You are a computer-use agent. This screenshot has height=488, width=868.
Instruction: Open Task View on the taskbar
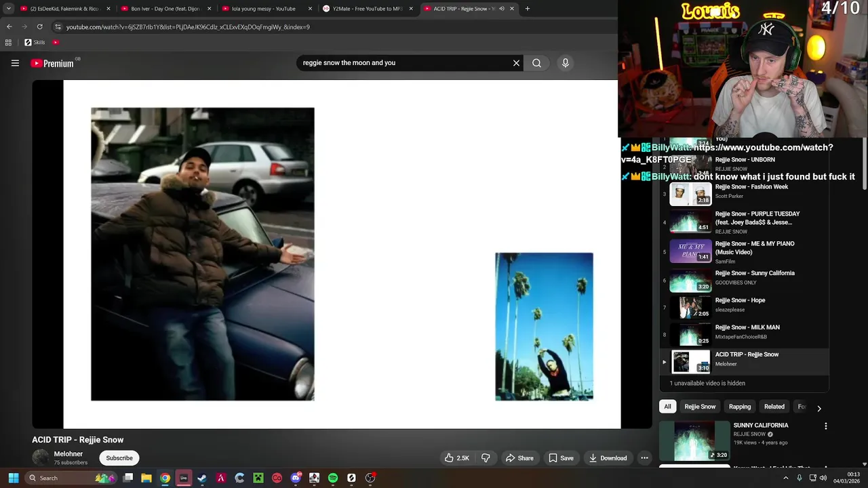pos(127,478)
